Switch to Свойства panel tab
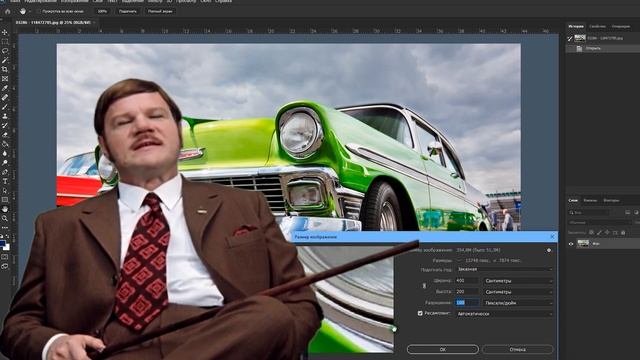The width and height of the screenshot is (640, 360). pos(597,26)
